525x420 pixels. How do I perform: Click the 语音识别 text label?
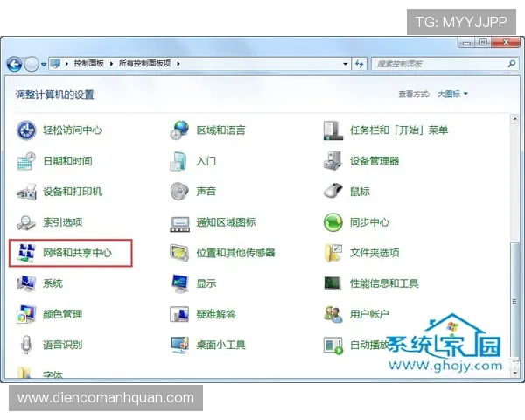click(x=62, y=345)
